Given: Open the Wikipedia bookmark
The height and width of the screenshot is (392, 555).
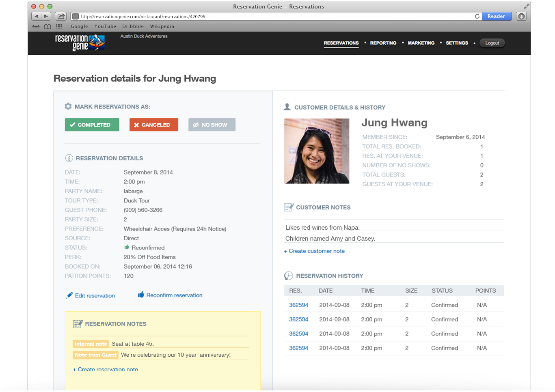Looking at the screenshot, I should coord(162,26).
